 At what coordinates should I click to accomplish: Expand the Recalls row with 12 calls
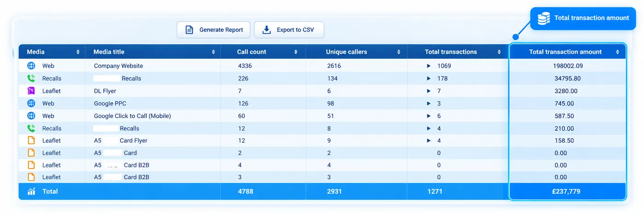pos(429,129)
